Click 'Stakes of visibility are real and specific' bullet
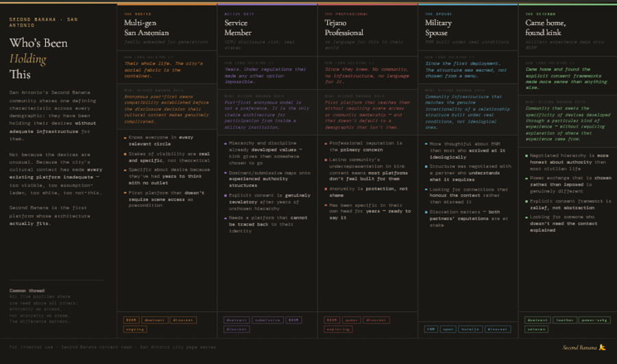617x364 pixels. 167,157
